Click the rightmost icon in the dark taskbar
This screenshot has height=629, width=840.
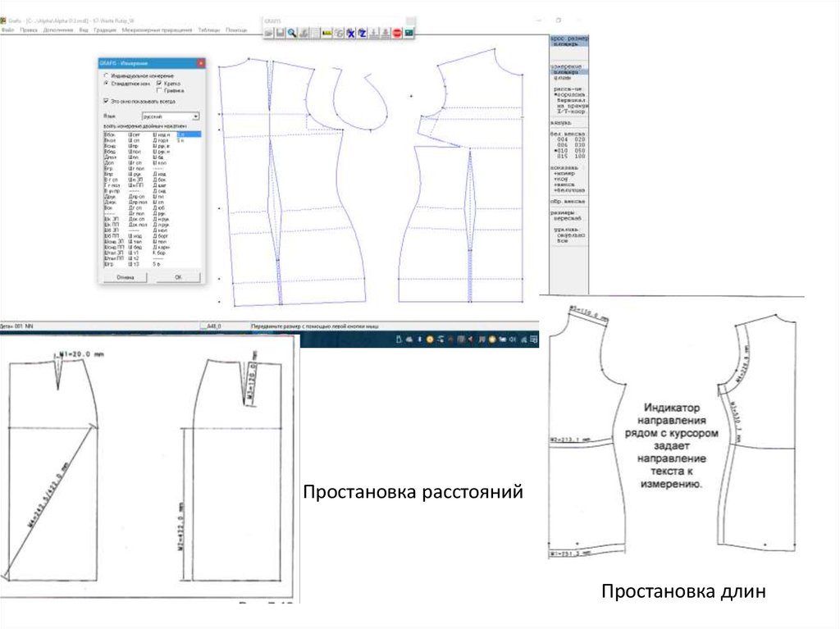tap(533, 340)
